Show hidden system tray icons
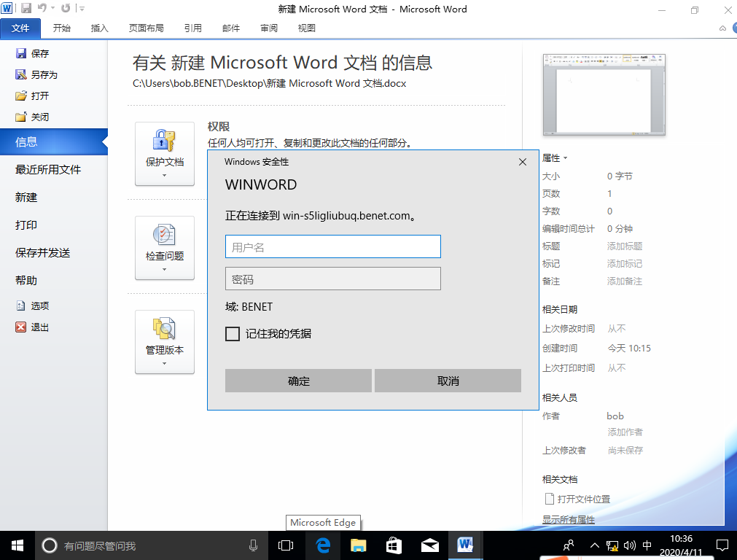The height and width of the screenshot is (560, 737). tap(595, 545)
